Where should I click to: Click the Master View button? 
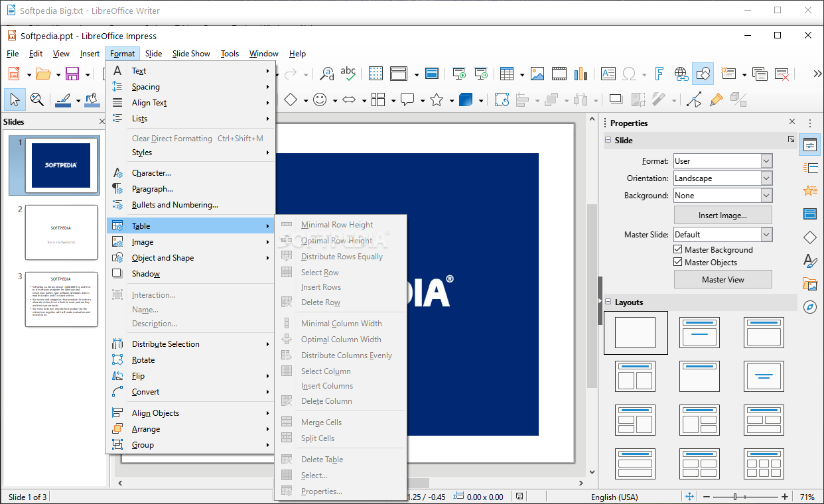pyautogui.click(x=722, y=279)
